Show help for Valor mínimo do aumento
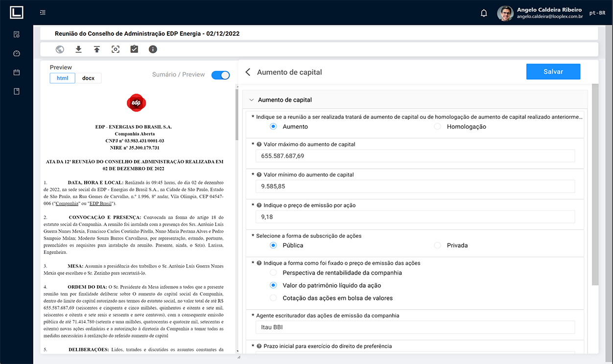The width and height of the screenshot is (613, 364). [x=259, y=175]
